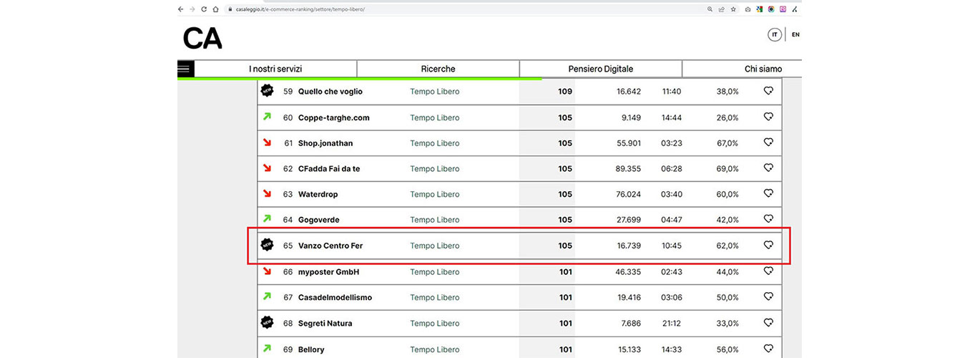The width and height of the screenshot is (980, 358).
Task: Click the browser home icon
Action: click(x=215, y=9)
